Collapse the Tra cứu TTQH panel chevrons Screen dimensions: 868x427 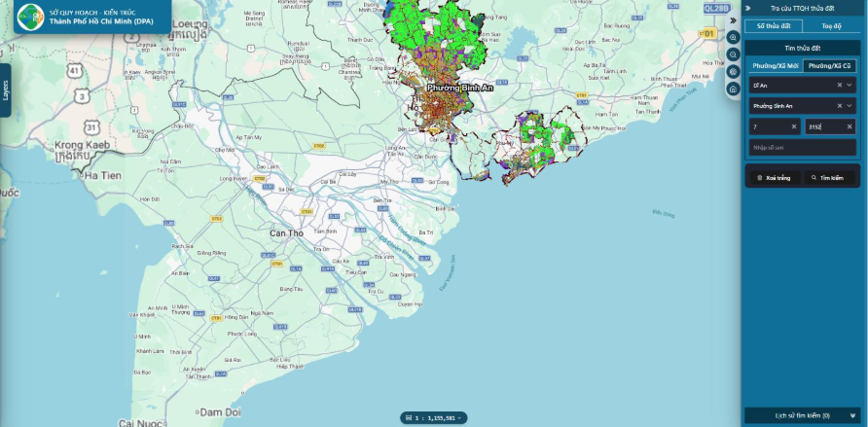748,9
